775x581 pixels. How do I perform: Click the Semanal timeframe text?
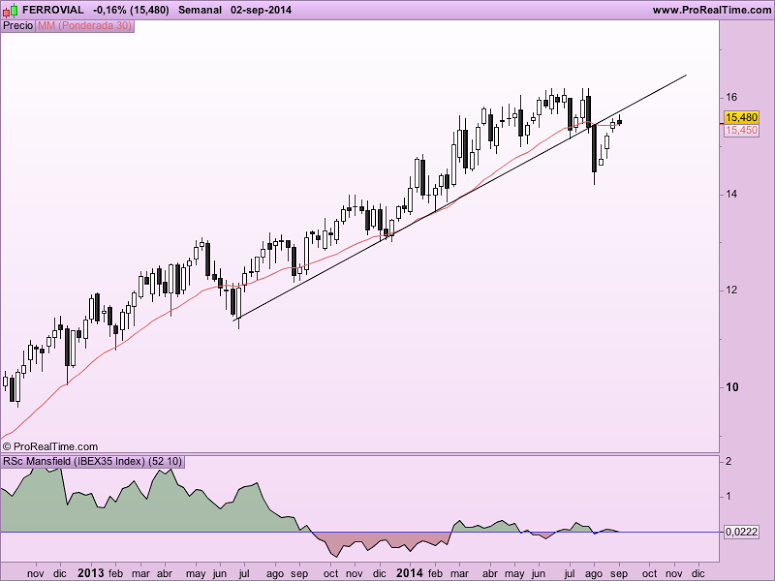[x=200, y=10]
